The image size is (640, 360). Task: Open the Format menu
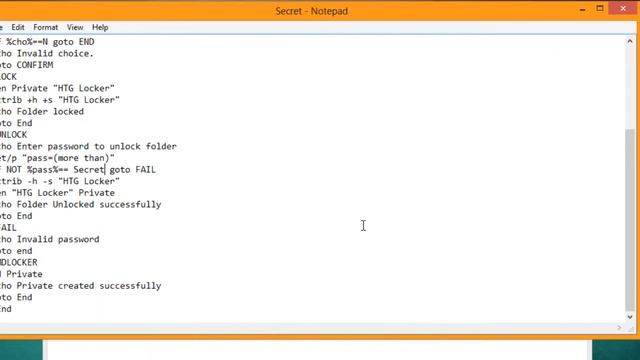45,27
